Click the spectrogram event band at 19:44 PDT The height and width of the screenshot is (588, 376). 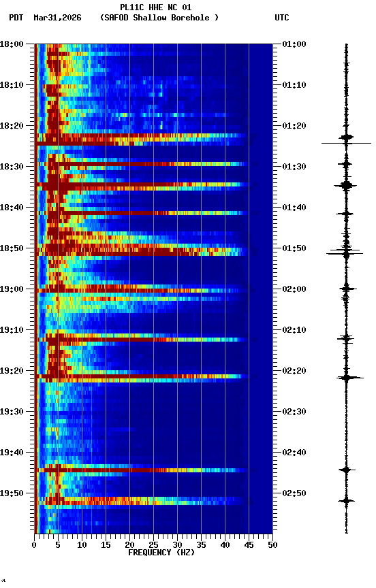[x=142, y=470]
